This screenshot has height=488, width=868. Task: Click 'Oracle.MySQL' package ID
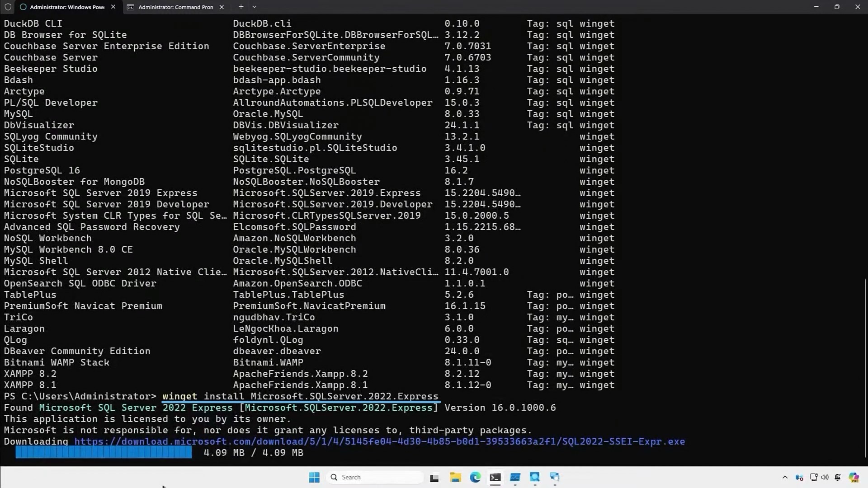[268, 114]
